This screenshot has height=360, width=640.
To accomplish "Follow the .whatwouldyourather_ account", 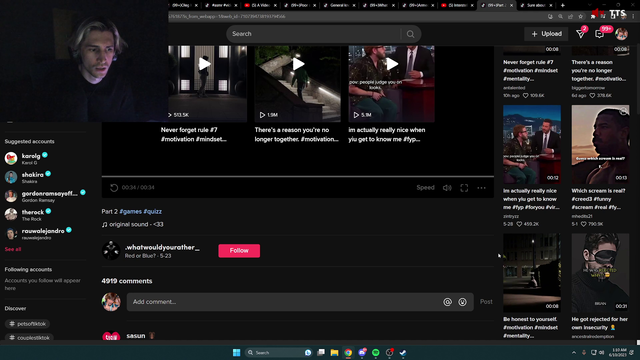I will tap(239, 251).
